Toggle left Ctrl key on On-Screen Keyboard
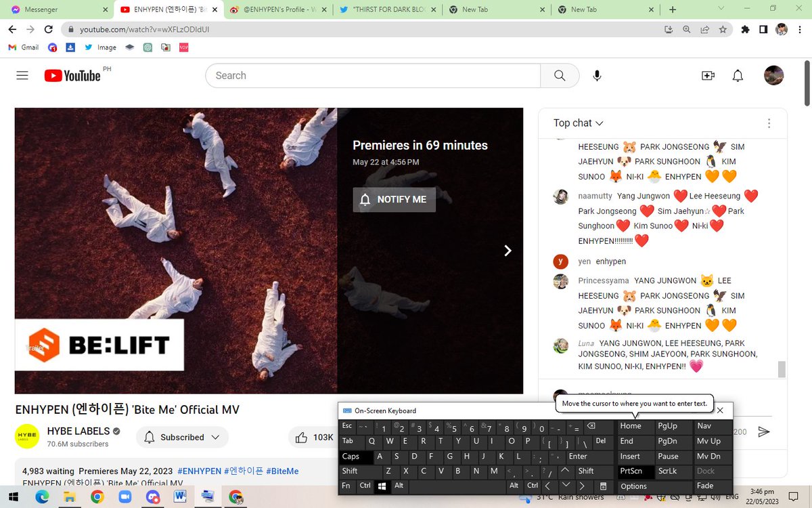 pyautogui.click(x=365, y=486)
